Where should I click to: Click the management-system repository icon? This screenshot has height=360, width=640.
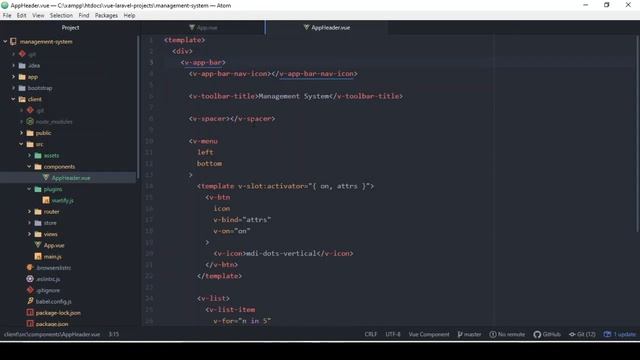pyautogui.click(x=13, y=42)
